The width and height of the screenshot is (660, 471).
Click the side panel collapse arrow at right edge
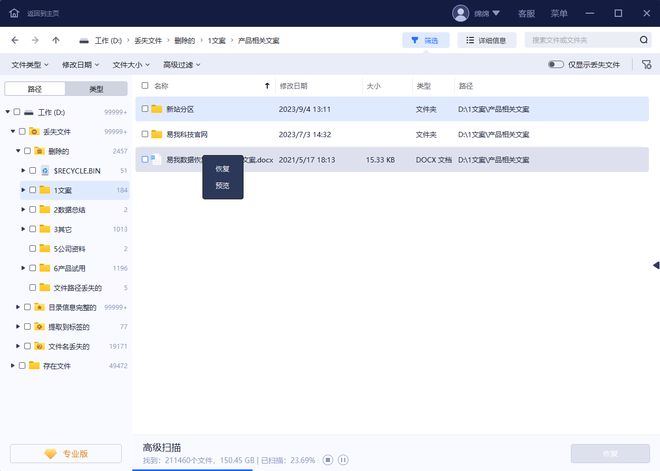tap(656, 265)
